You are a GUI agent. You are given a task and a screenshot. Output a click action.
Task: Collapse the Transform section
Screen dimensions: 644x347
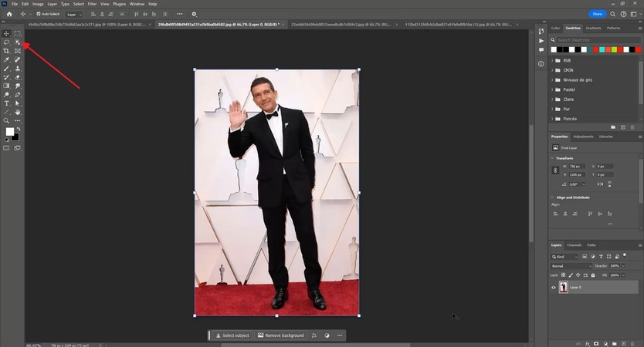(552, 158)
